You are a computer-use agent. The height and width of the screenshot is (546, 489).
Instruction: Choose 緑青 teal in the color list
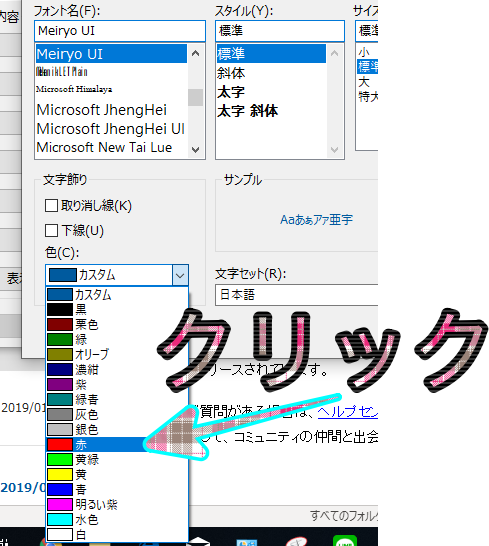coord(117,399)
